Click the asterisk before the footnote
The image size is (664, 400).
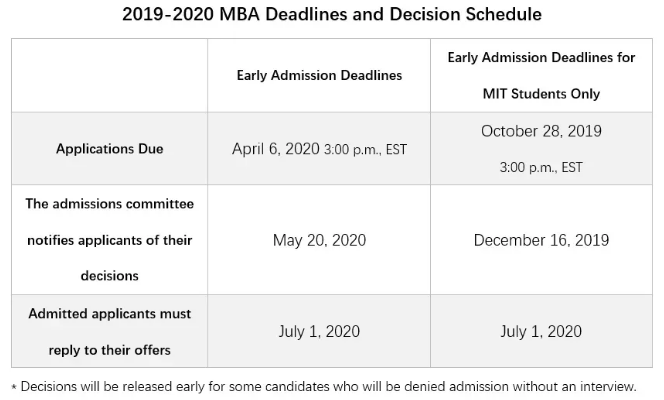point(14,387)
